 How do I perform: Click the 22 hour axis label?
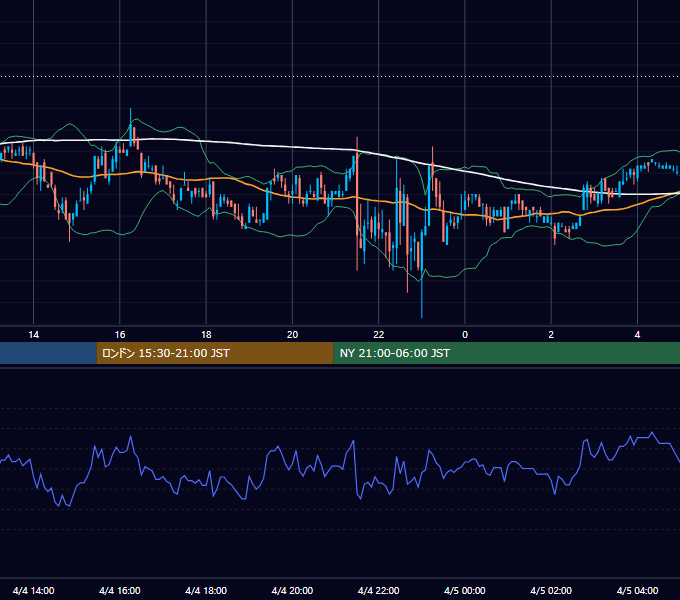point(379,335)
